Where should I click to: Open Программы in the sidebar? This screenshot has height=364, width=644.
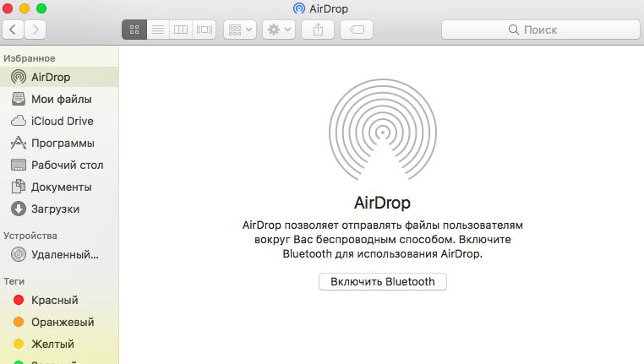59,143
